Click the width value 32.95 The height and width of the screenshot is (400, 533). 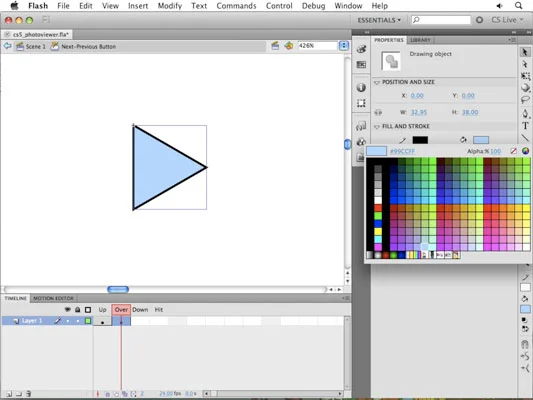pyautogui.click(x=418, y=112)
